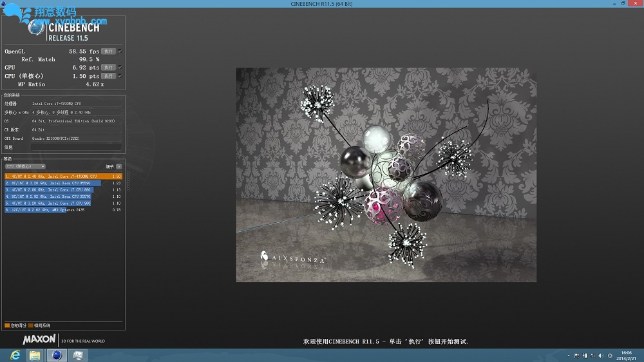Open File Explorer from the taskbar
The height and width of the screenshot is (362, 644).
click(x=35, y=355)
